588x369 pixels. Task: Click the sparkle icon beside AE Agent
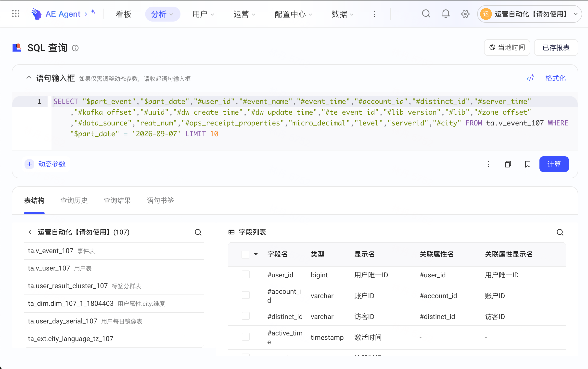[93, 12]
